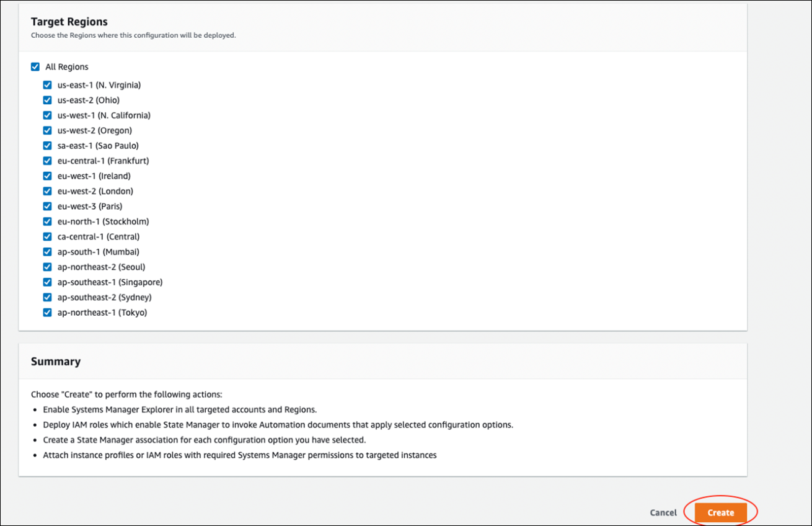The image size is (812, 526).
Task: Deselect sa-east-1 (Sao Paulo) region
Action: [x=47, y=146]
